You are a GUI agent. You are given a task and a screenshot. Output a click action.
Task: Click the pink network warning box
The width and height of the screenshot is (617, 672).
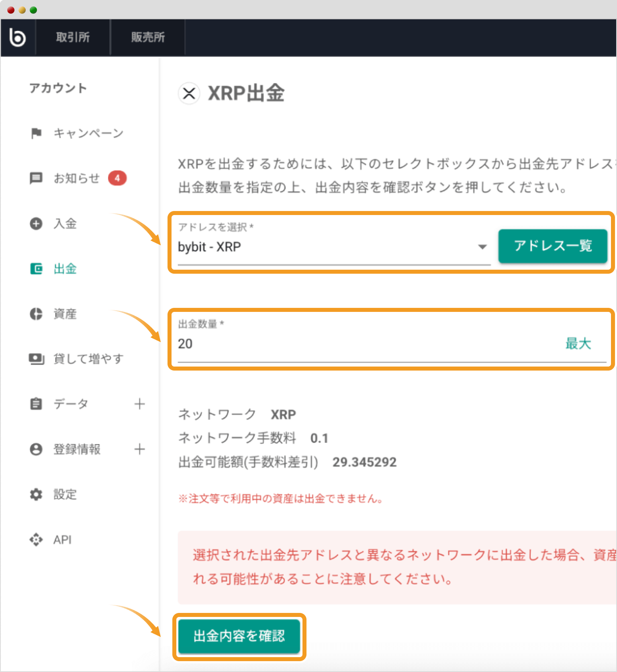397,567
